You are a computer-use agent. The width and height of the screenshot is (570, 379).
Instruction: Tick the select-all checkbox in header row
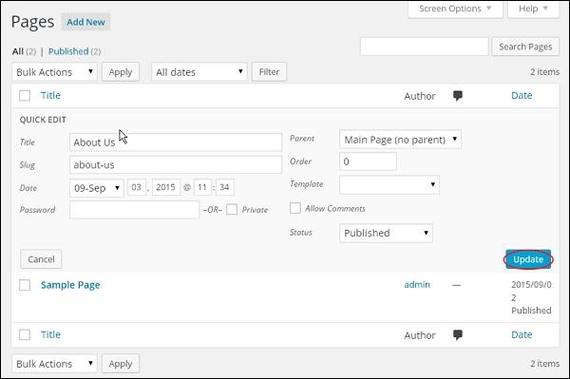point(25,96)
